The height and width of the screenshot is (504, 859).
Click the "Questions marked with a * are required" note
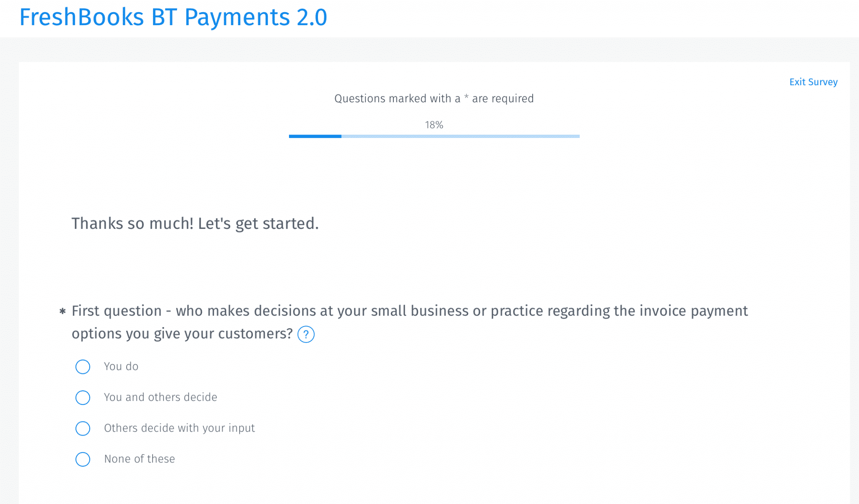[434, 99]
